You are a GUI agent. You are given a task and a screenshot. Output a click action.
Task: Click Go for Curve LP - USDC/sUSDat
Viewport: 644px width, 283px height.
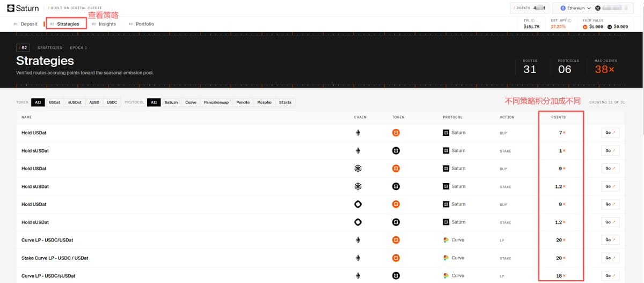click(x=610, y=275)
